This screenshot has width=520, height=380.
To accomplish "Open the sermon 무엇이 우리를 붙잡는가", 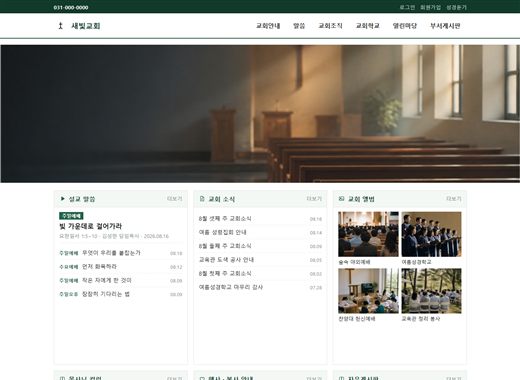I will (x=111, y=253).
